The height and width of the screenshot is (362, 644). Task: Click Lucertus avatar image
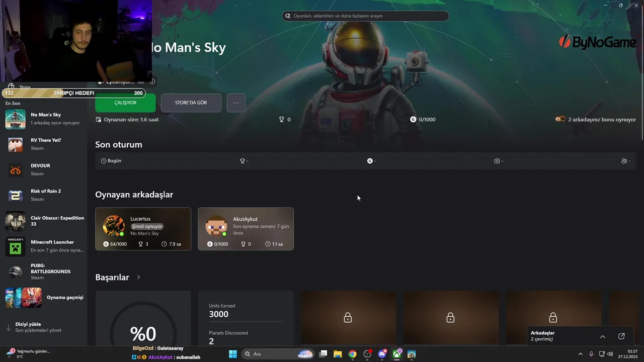[x=113, y=226]
